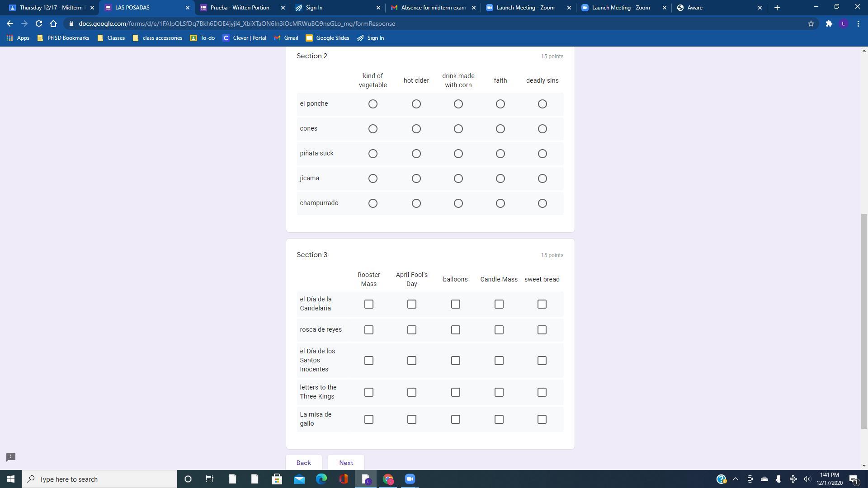This screenshot has height=488, width=868.
Task: Show hidden system tray icons
Action: tap(736, 479)
